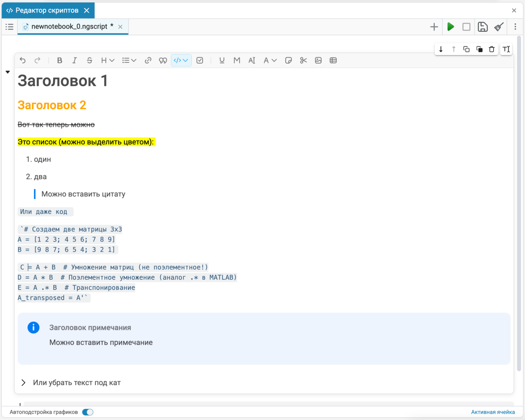The width and height of the screenshot is (525, 420).
Task: Expand the Или убрать текст под кат section
Action: click(23, 383)
